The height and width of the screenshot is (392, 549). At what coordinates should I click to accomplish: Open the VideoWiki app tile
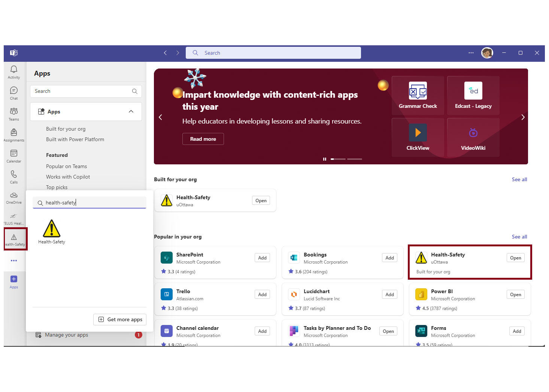tap(473, 137)
